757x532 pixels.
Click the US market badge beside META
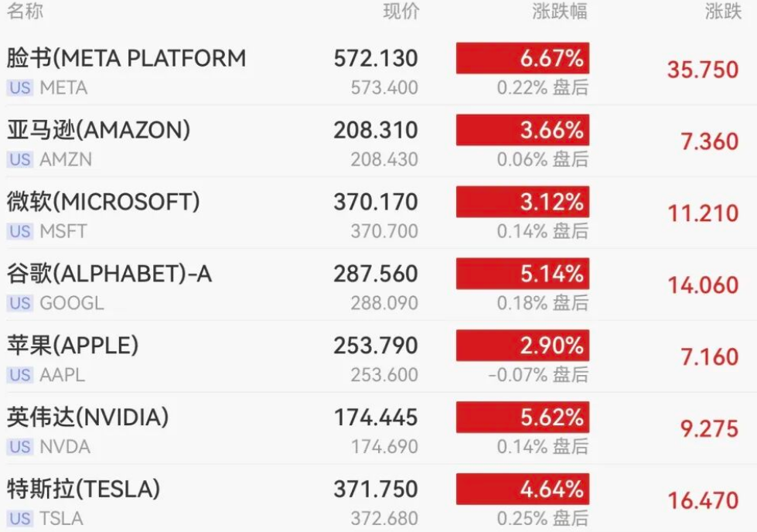[x=20, y=88]
